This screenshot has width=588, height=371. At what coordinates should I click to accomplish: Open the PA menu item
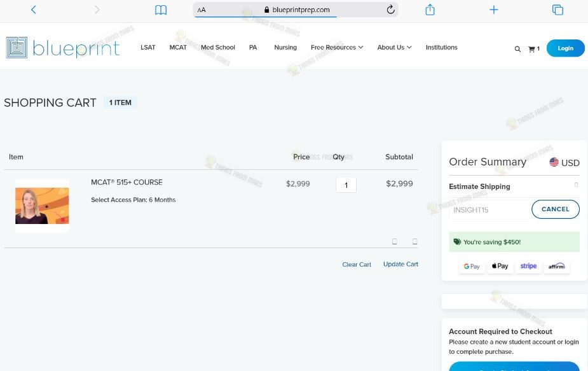tap(253, 47)
